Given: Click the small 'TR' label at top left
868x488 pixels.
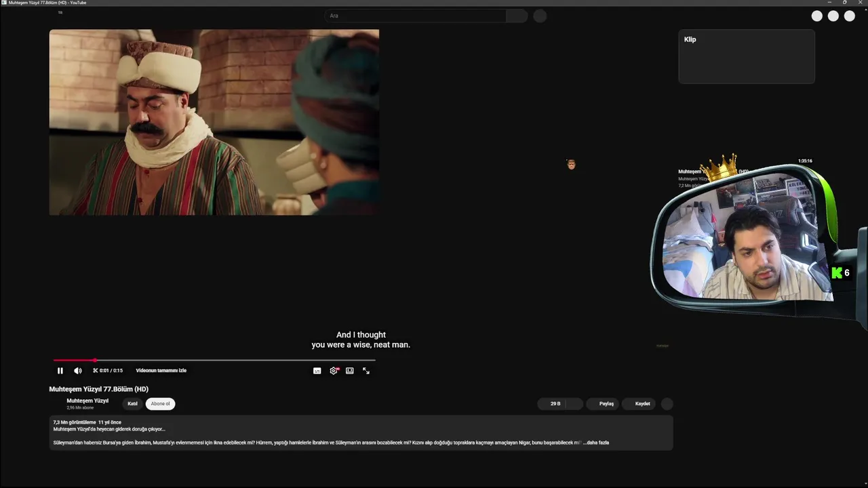Looking at the screenshot, I should tap(60, 12).
